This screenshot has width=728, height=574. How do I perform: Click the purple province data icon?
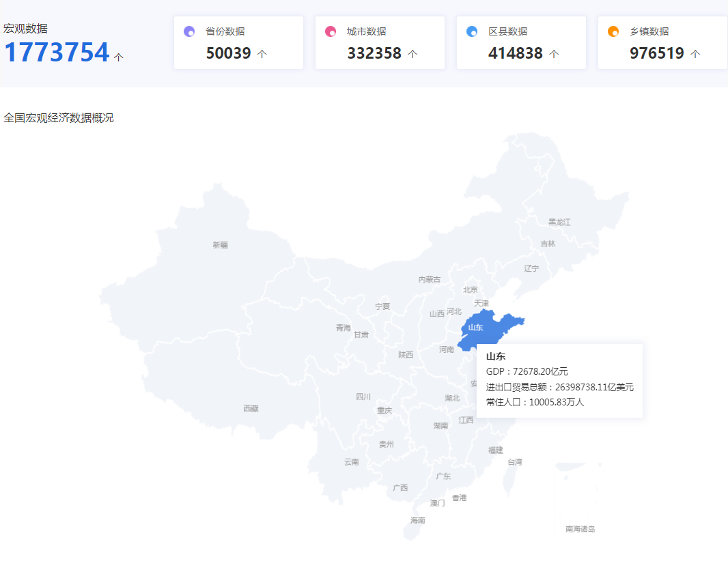[x=189, y=31]
